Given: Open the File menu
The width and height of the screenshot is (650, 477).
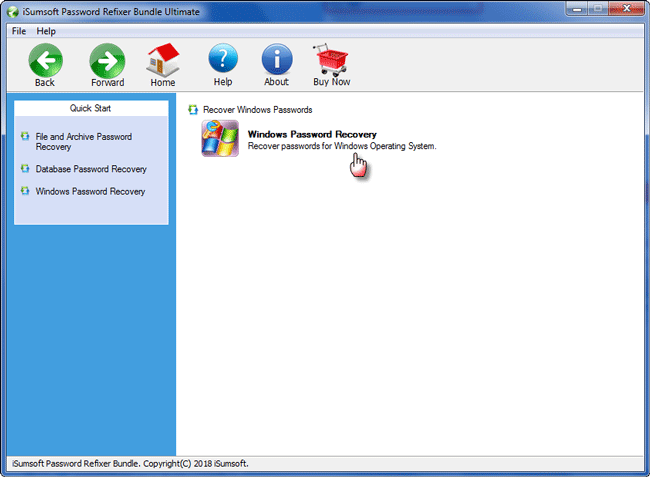Looking at the screenshot, I should click(x=19, y=31).
